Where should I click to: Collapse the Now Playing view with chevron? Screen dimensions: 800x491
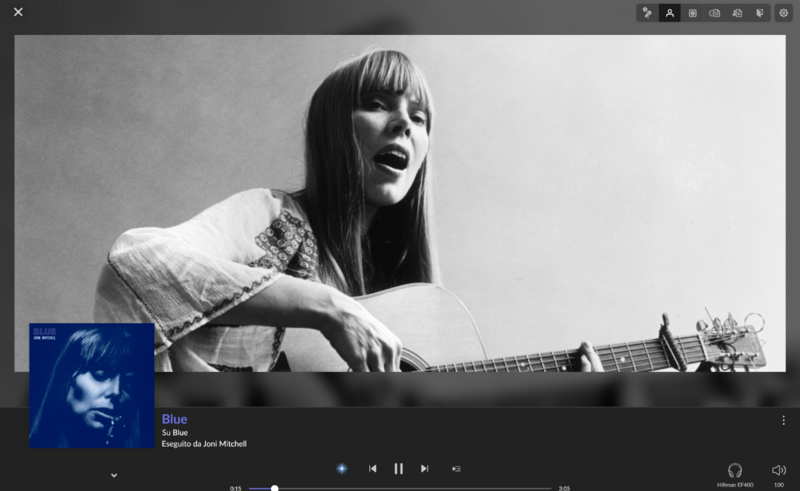114,475
